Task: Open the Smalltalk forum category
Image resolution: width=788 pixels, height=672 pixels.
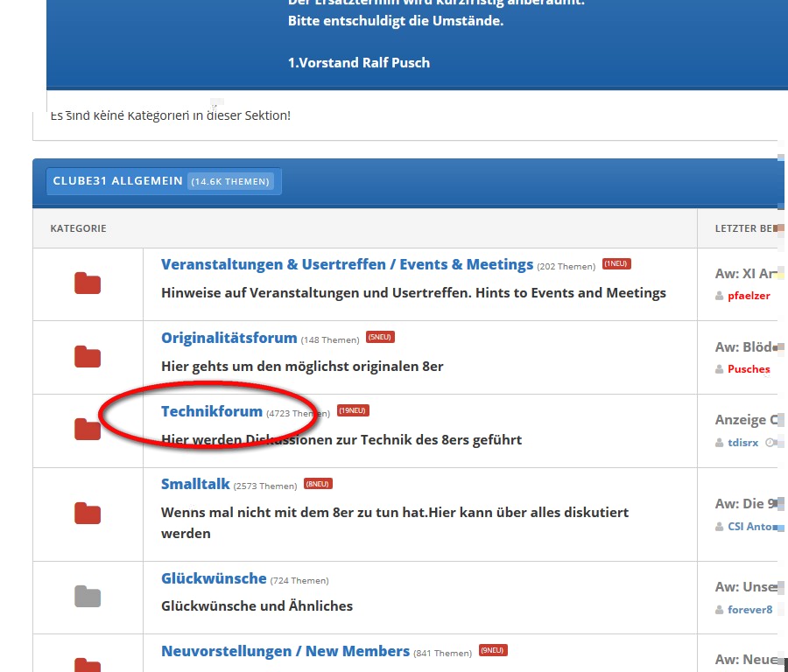Action: coord(195,484)
